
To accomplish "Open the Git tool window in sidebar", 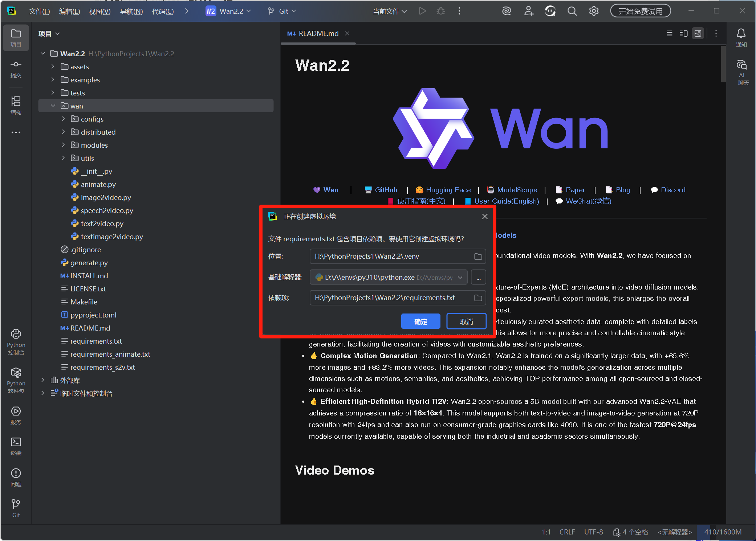I will click(x=16, y=508).
